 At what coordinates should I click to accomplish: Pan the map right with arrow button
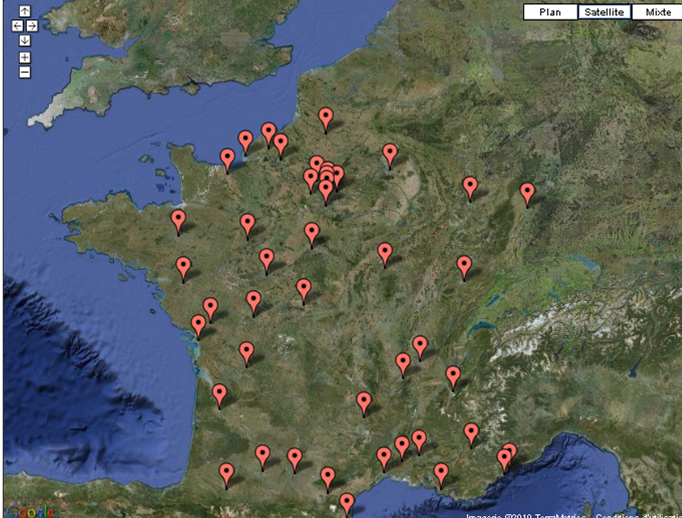coord(33,25)
